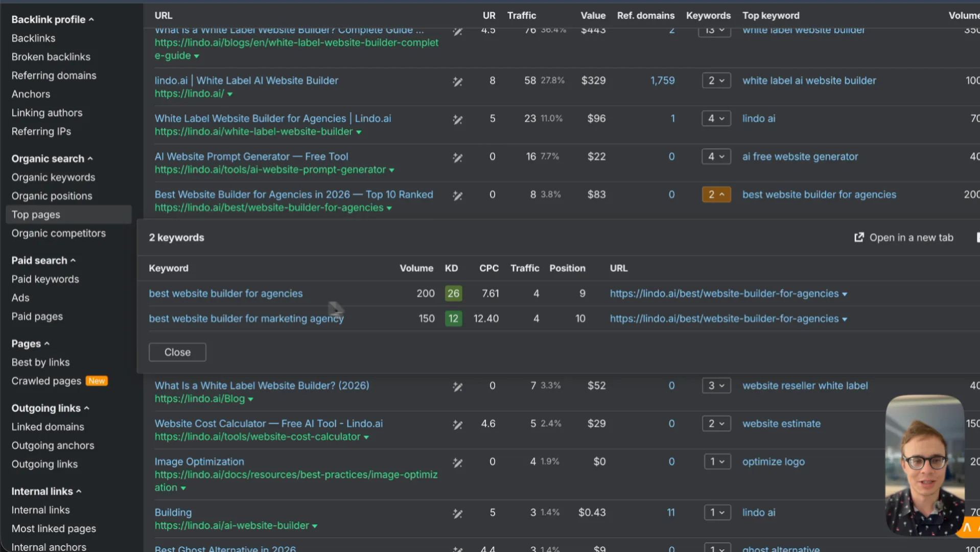Open Broken backlinks report

[51, 57]
